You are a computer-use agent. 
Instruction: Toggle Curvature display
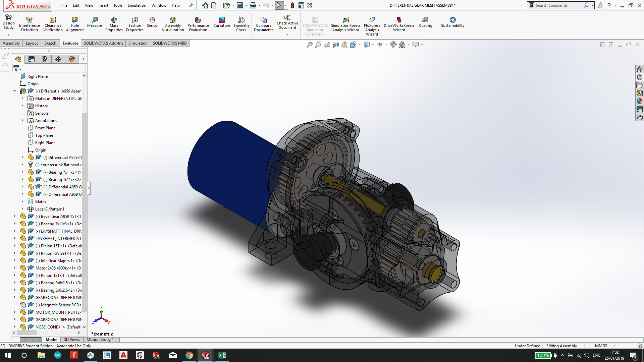[x=222, y=22]
